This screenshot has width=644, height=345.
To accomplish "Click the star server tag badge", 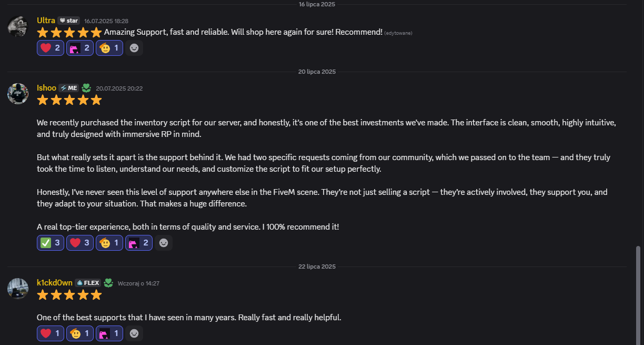I will click(x=68, y=21).
